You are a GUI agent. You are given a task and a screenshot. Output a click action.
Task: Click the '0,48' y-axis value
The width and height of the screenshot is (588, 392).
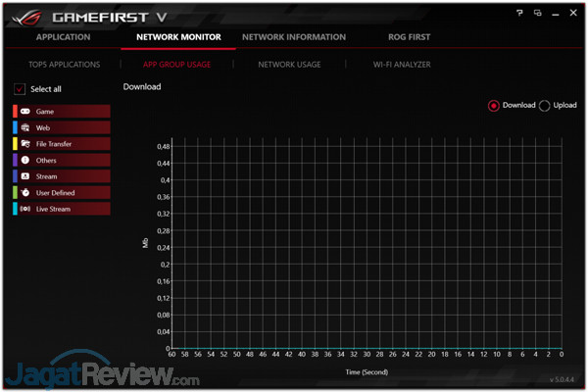point(163,146)
